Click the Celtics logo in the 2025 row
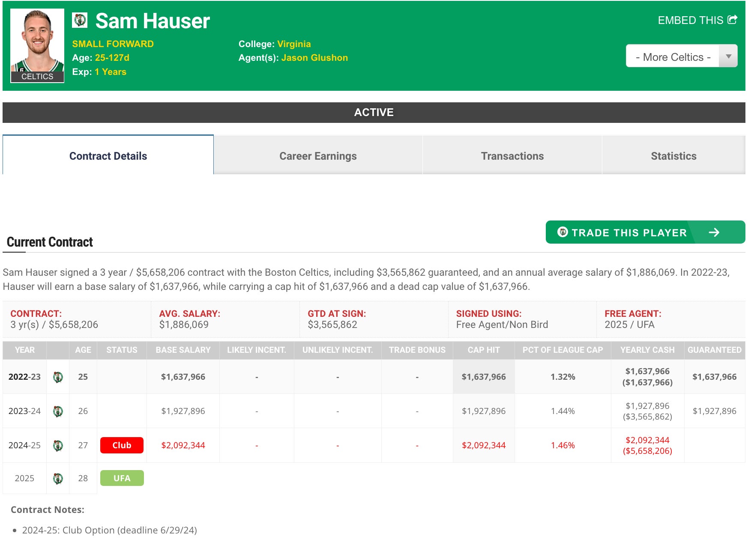Image resolution: width=754 pixels, height=560 pixels. coord(58,479)
